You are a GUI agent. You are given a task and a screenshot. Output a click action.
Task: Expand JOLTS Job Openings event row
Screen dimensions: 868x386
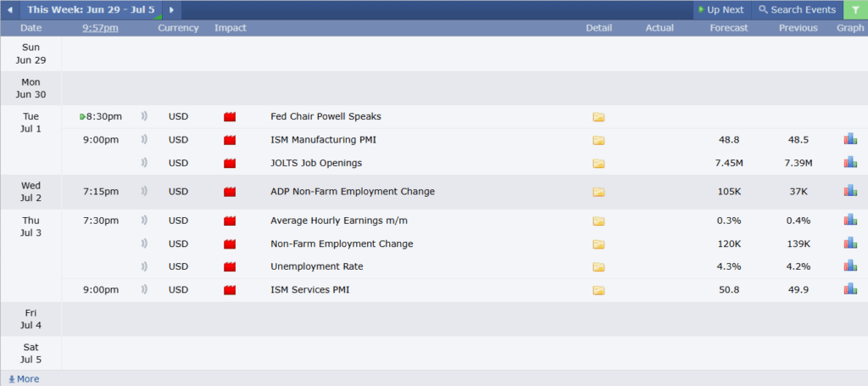[x=465, y=164]
